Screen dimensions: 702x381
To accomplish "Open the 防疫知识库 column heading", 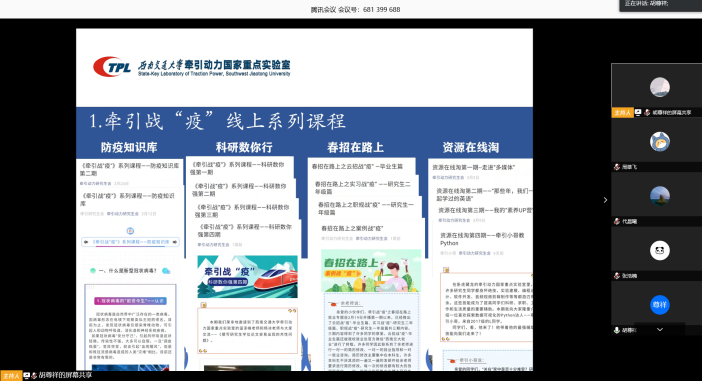I will point(129,147).
